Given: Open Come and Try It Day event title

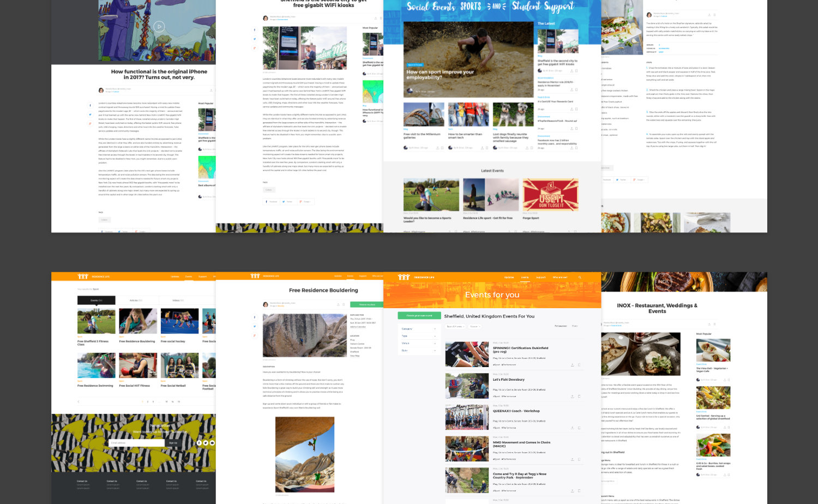Looking at the screenshot, I should pyautogui.click(x=520, y=476).
